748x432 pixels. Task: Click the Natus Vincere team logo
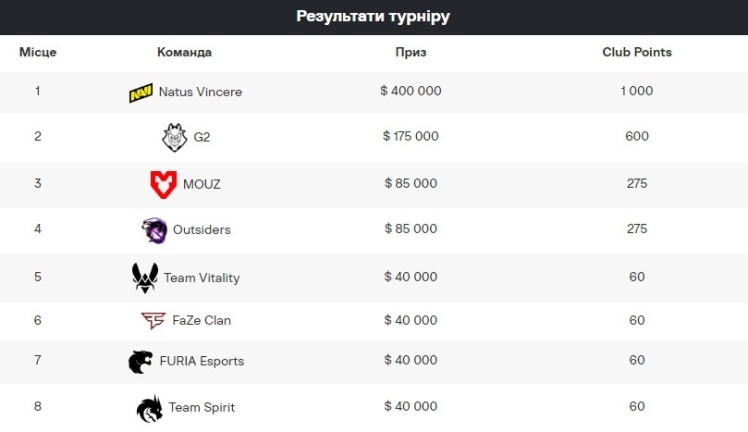click(x=141, y=92)
